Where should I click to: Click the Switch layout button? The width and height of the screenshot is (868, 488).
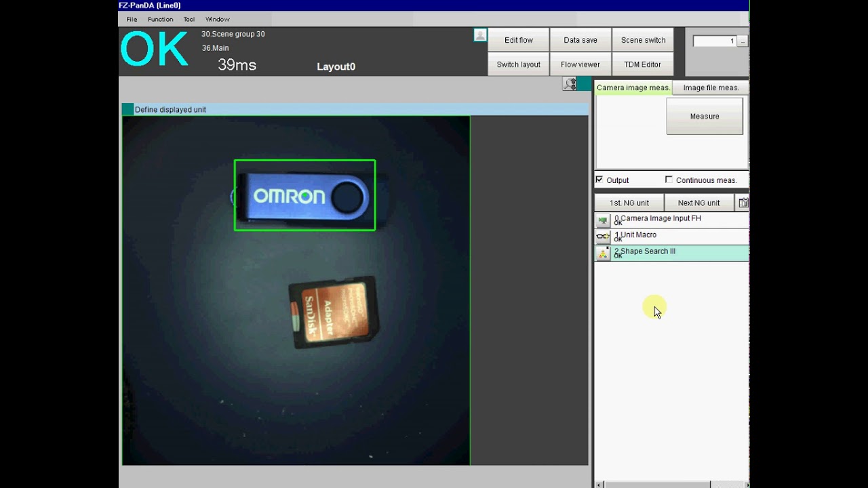pos(519,64)
